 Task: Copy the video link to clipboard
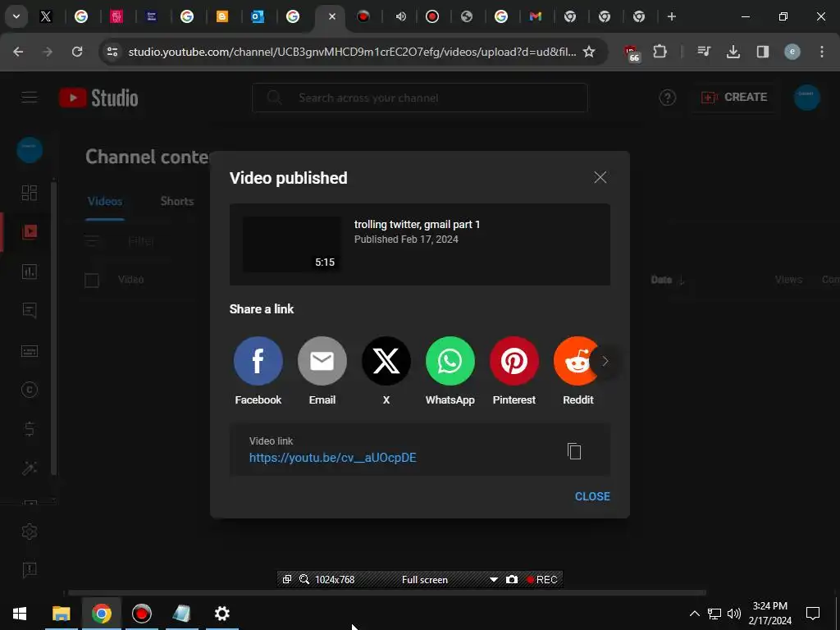[574, 451]
